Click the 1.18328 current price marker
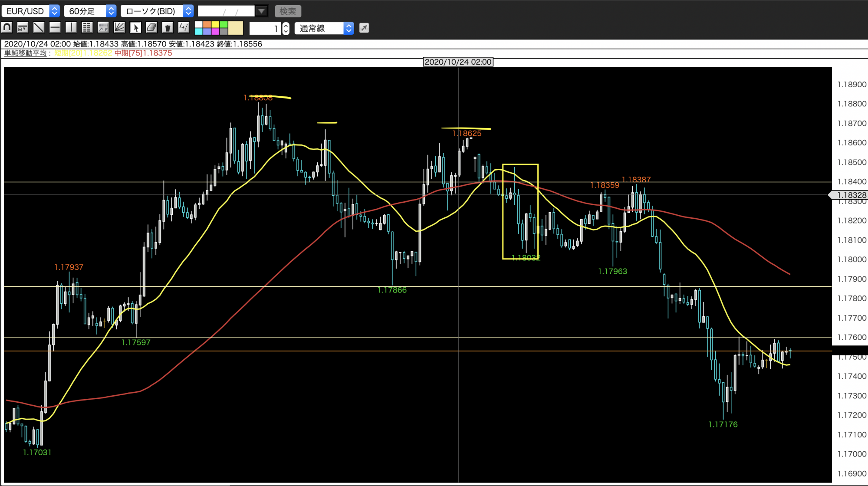Screen dimensions: 868x486 pos(848,195)
